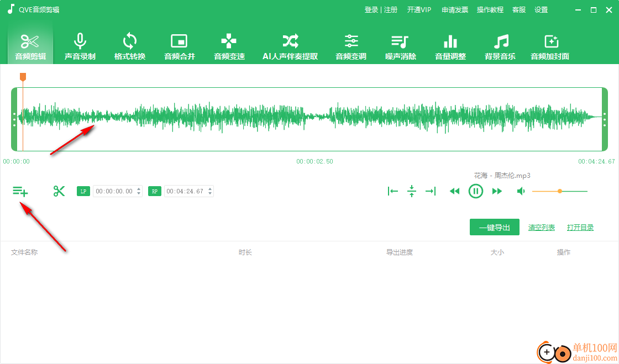
Task: Switch to 音频变调 pitch shift tab
Action: point(351,46)
